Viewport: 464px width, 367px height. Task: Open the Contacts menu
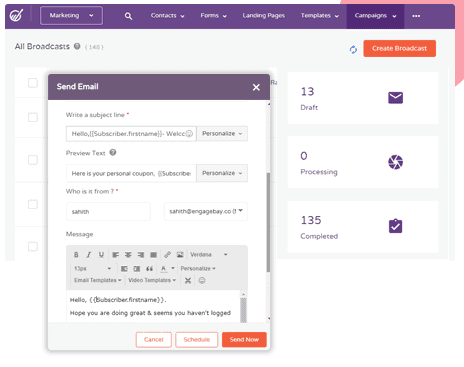pos(167,16)
